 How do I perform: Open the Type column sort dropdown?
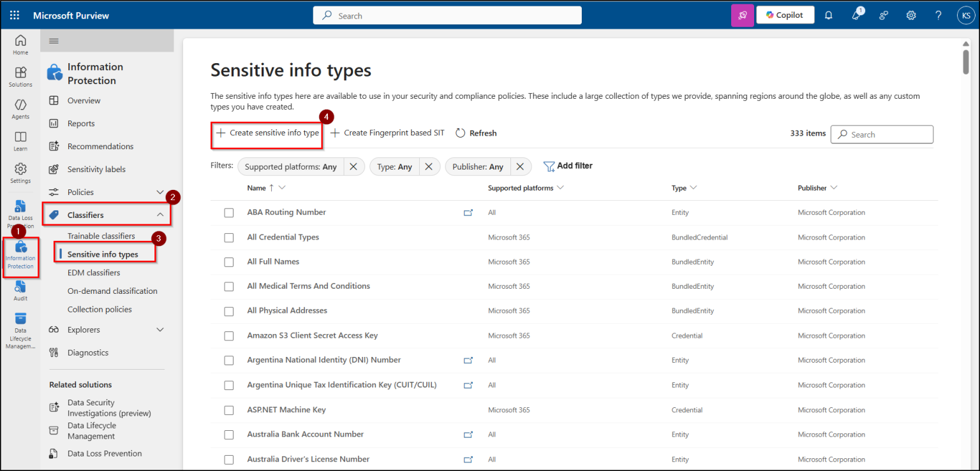[694, 187]
